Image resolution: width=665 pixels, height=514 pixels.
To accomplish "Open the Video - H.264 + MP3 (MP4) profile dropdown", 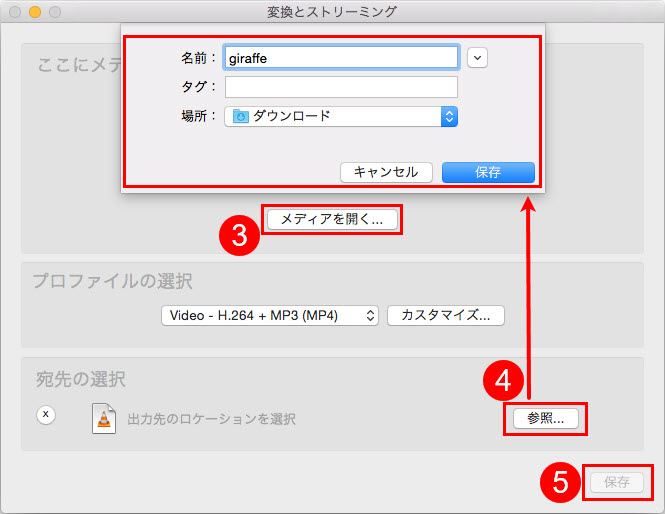I will click(x=270, y=316).
